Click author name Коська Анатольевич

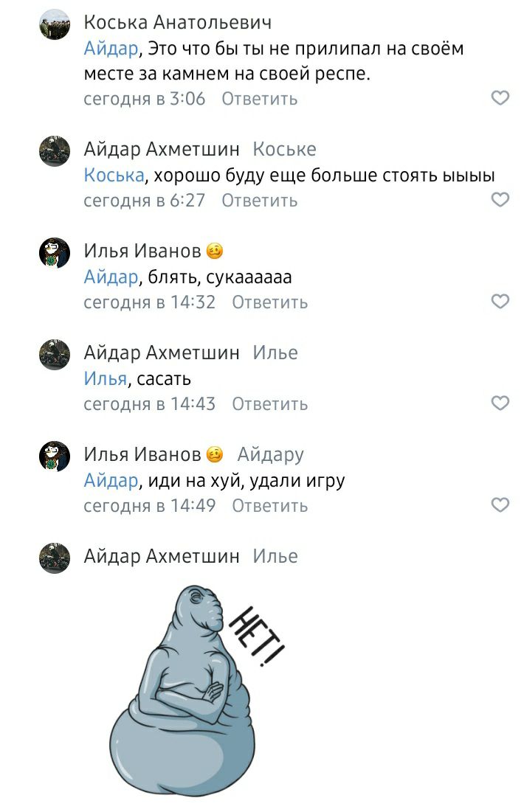[x=178, y=22]
